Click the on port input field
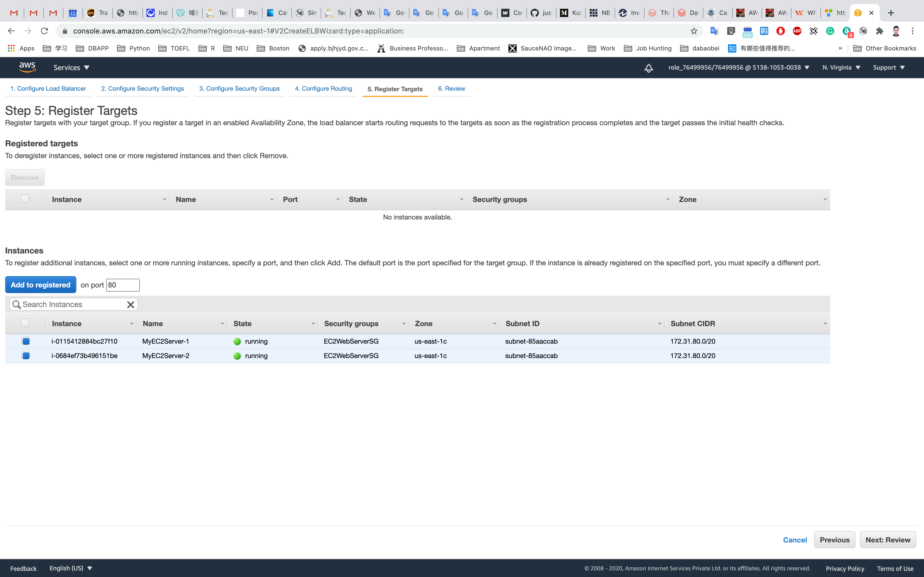 click(x=122, y=285)
